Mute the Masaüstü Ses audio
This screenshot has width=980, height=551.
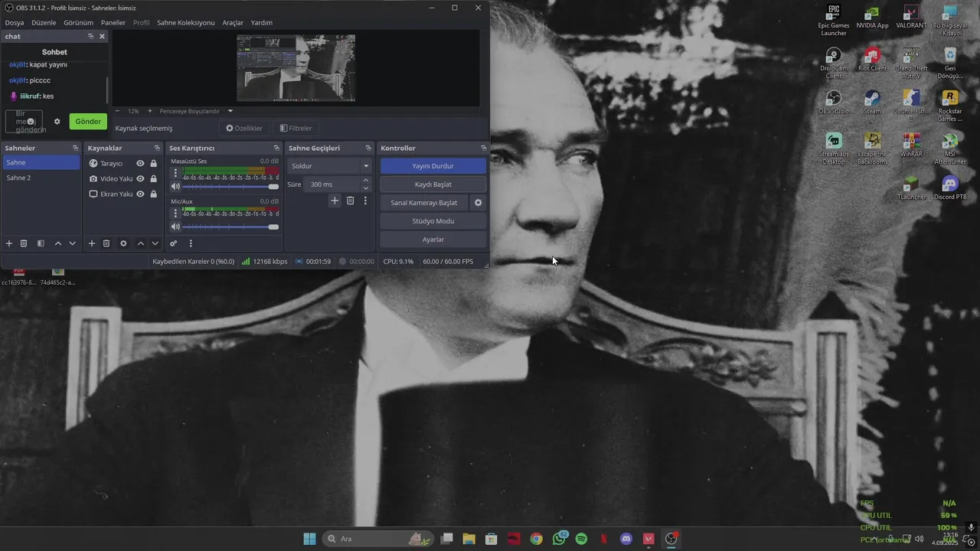point(175,186)
